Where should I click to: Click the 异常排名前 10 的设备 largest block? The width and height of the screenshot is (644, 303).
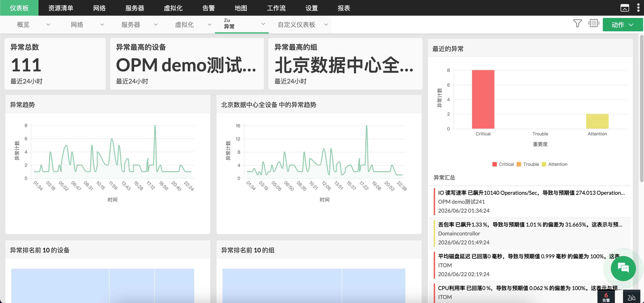tap(60, 286)
